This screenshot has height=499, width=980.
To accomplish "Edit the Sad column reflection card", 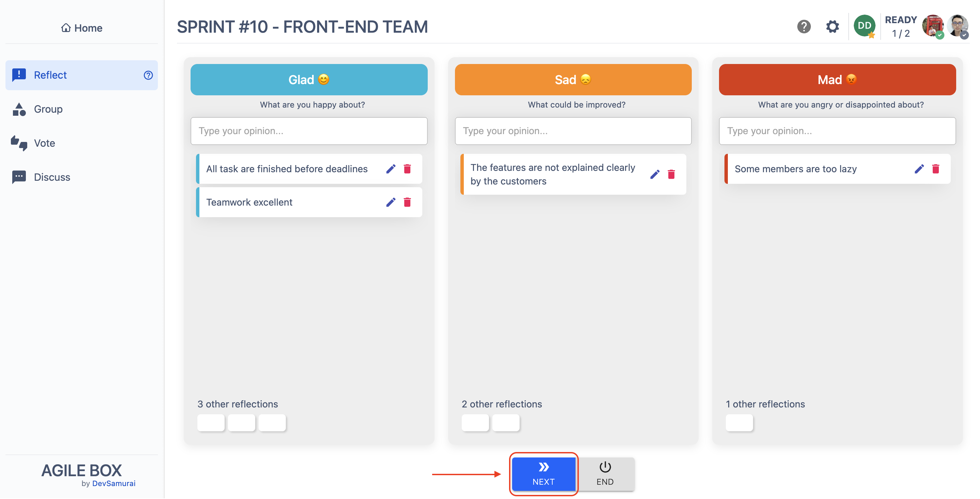I will (655, 174).
